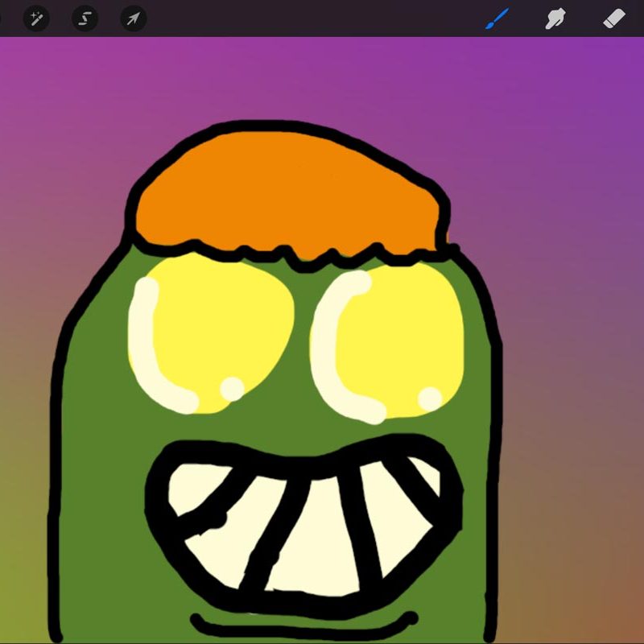Viewport: 644px width, 644px height.
Task: Select the Brush tool
Action: [498, 18]
